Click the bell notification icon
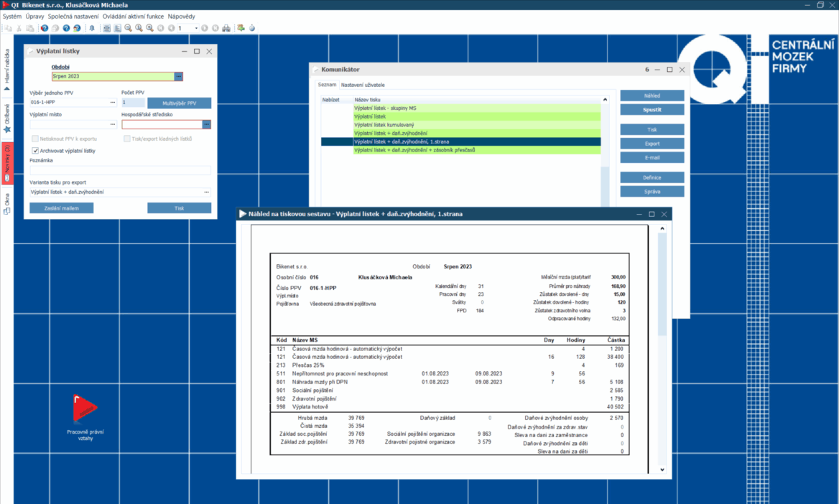This screenshot has height=504, width=839. (x=91, y=28)
